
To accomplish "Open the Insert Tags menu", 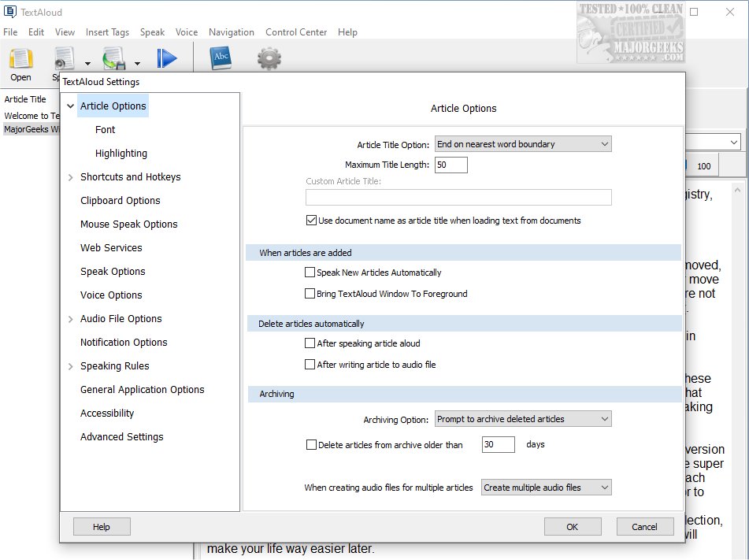I will pos(107,32).
